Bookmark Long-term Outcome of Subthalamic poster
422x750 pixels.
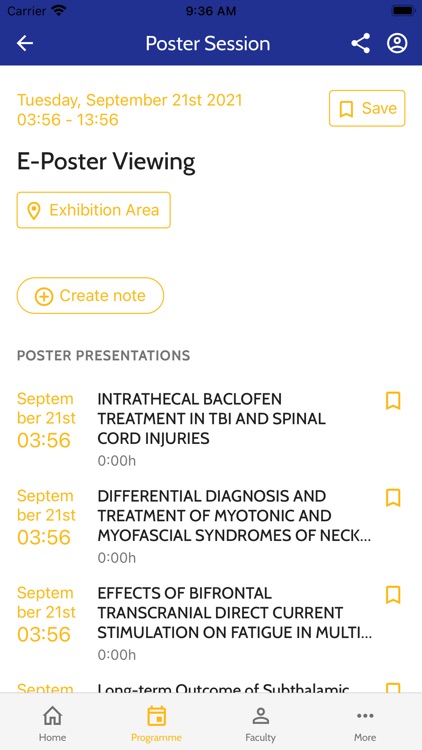tap(393, 688)
